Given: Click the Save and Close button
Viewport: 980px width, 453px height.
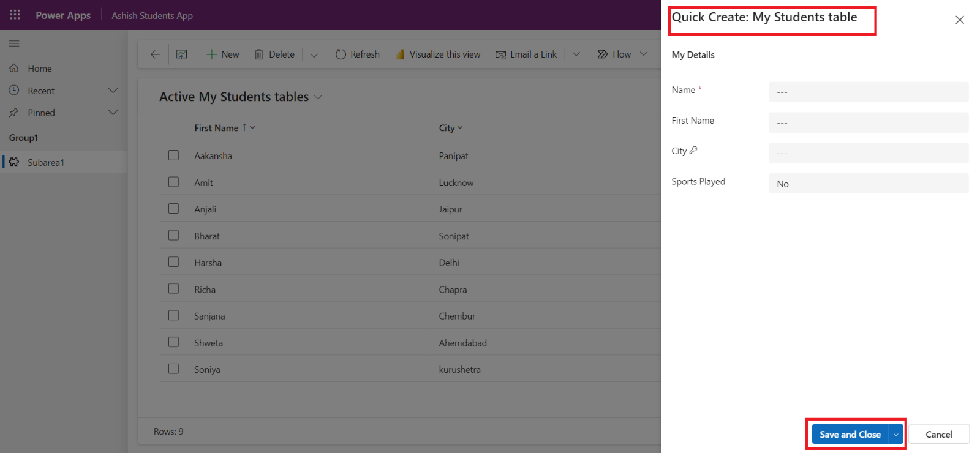Looking at the screenshot, I should coord(850,435).
